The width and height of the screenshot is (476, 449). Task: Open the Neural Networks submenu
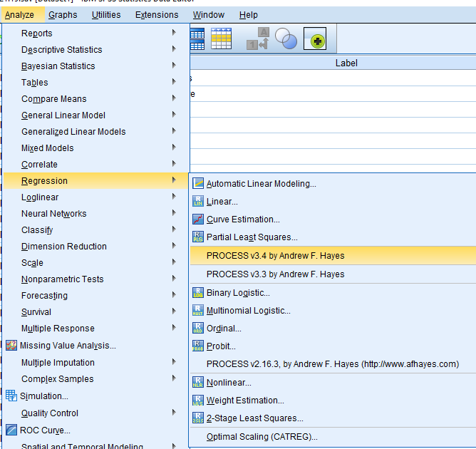coord(96,213)
